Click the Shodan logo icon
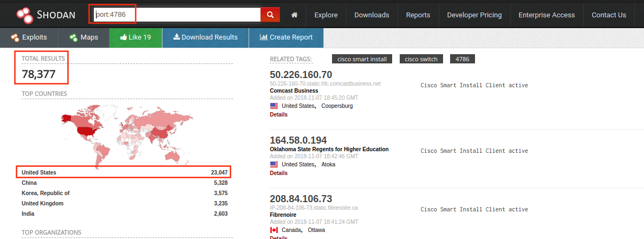Viewport: 644px width, 239px height. (x=25, y=15)
